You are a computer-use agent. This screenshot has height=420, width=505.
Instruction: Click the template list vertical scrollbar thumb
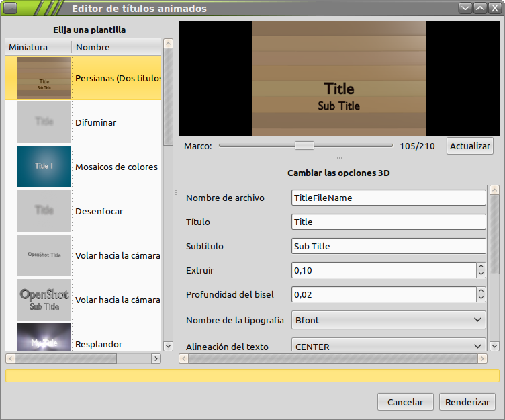tap(168, 97)
